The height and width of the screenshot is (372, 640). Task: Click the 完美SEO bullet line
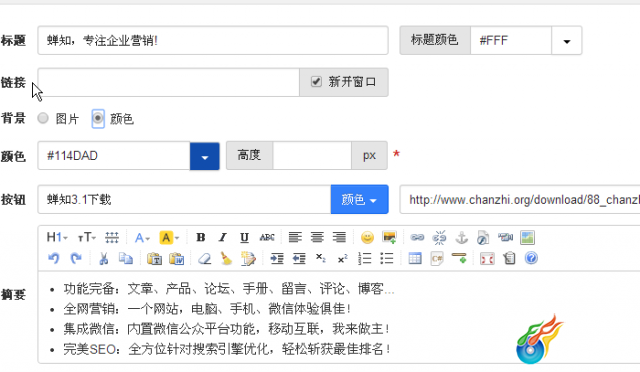click(x=227, y=349)
